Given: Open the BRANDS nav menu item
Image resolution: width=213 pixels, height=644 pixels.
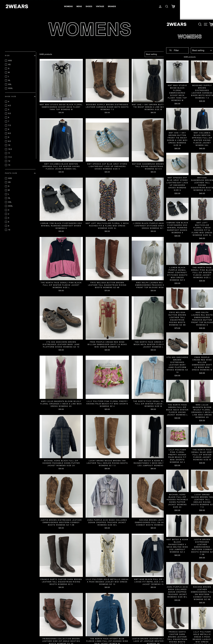Looking at the screenshot, I should tap(112, 6).
